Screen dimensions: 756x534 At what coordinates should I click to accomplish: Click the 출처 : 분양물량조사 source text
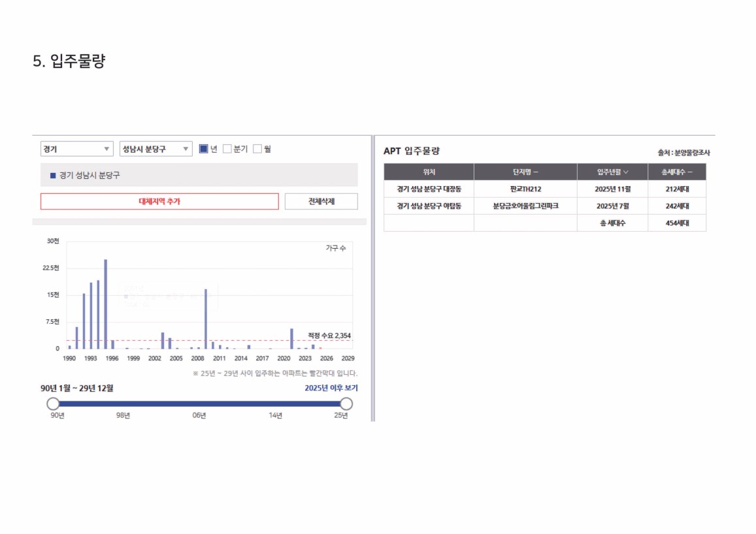pyautogui.click(x=683, y=153)
